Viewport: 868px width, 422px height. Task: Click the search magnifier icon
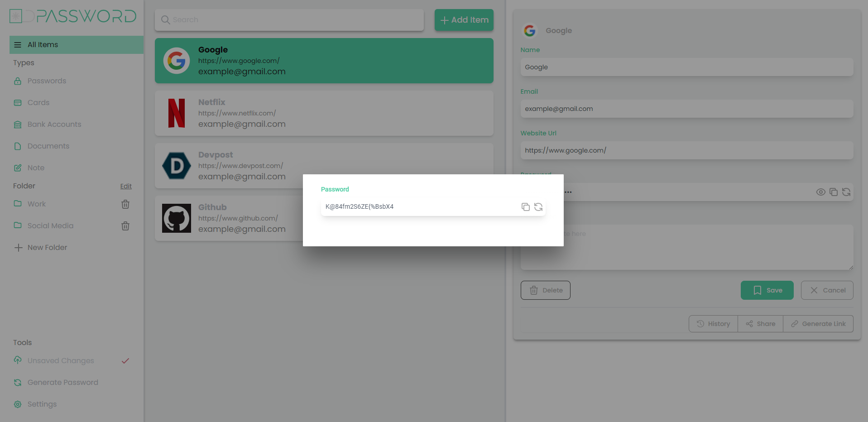tap(166, 20)
